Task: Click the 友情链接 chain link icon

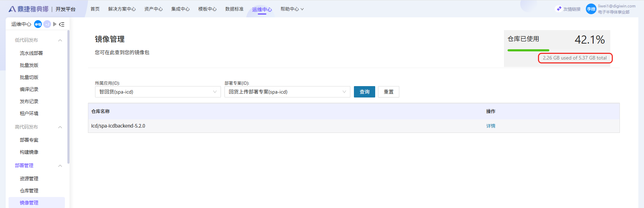Action: pos(559,9)
